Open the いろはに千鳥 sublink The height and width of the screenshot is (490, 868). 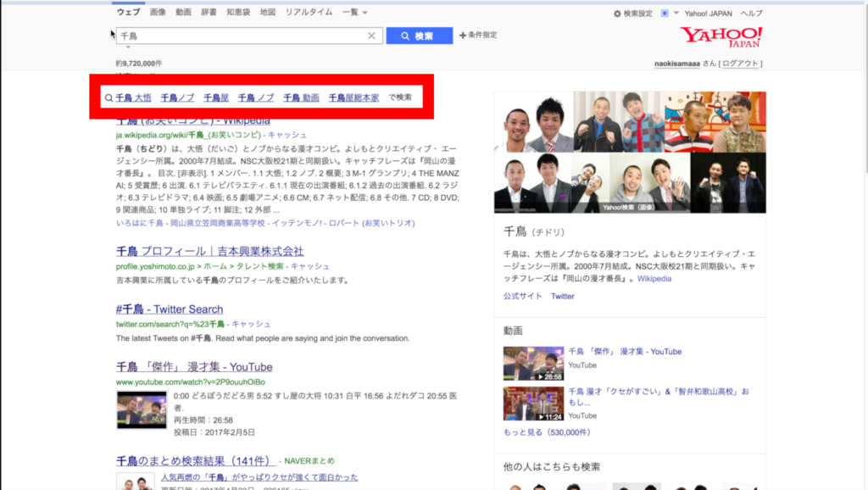(x=140, y=223)
